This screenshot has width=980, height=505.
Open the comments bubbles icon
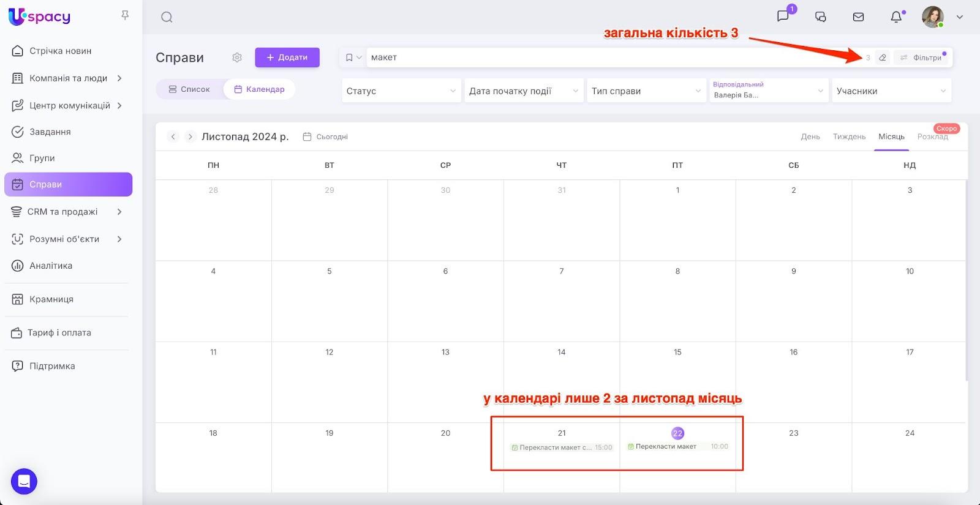821,17
